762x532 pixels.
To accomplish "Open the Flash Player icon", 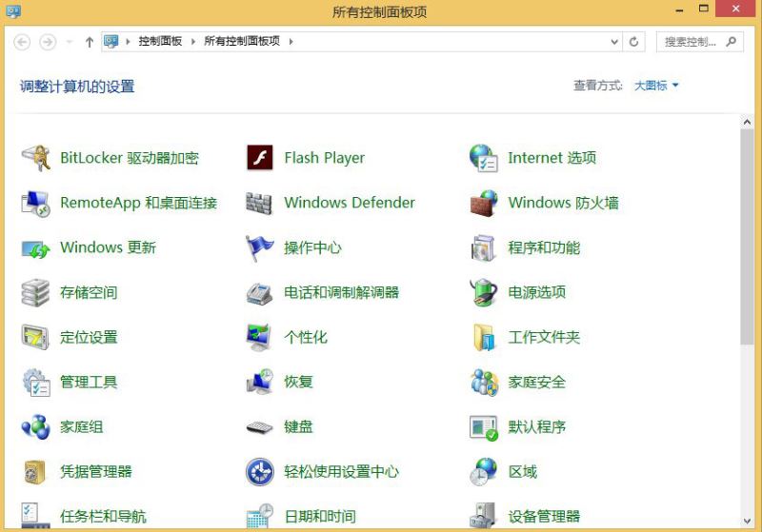I will 259,158.
